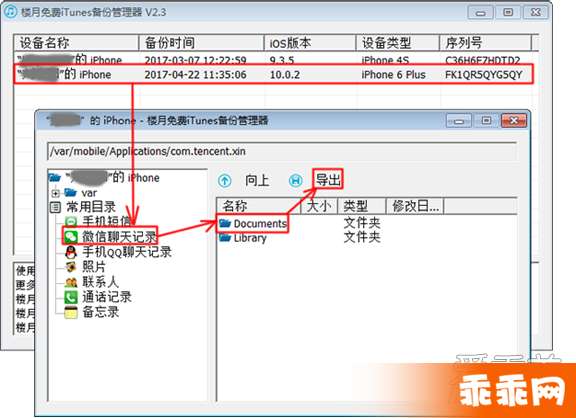Click backup time 2017-04-22 11:35:06
The width and height of the screenshot is (576, 418).
click(195, 75)
